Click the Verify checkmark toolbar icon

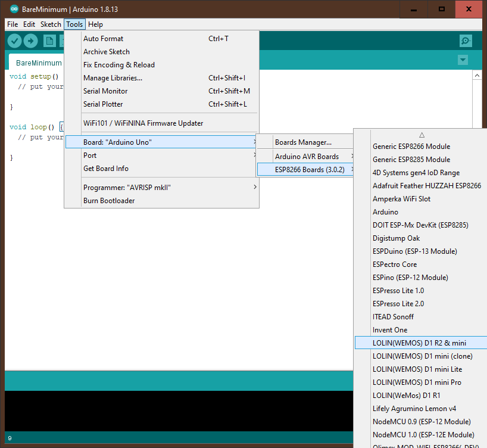click(14, 41)
